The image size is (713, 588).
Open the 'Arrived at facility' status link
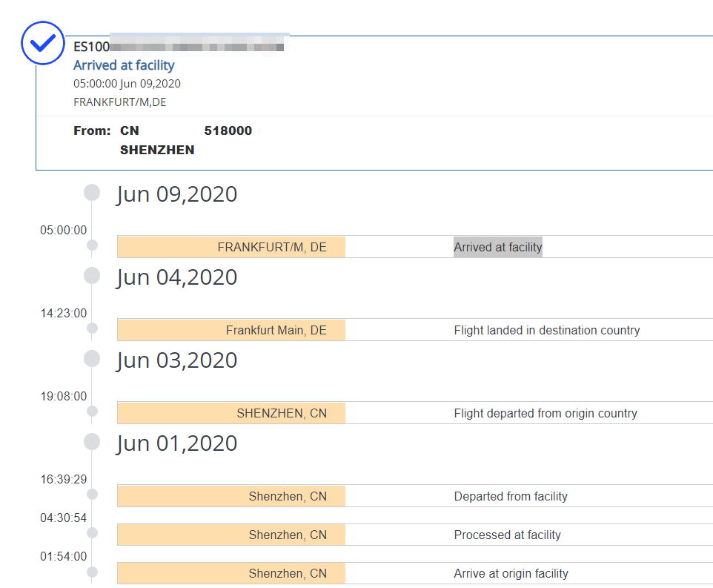[124, 65]
